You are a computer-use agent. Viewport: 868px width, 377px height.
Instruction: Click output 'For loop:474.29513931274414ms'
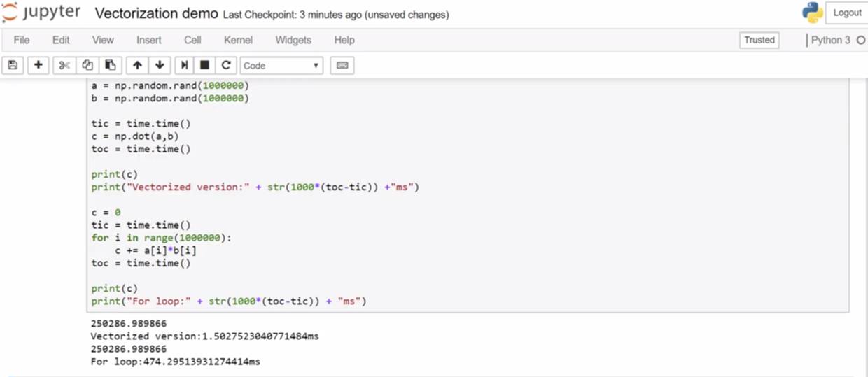tap(175, 362)
